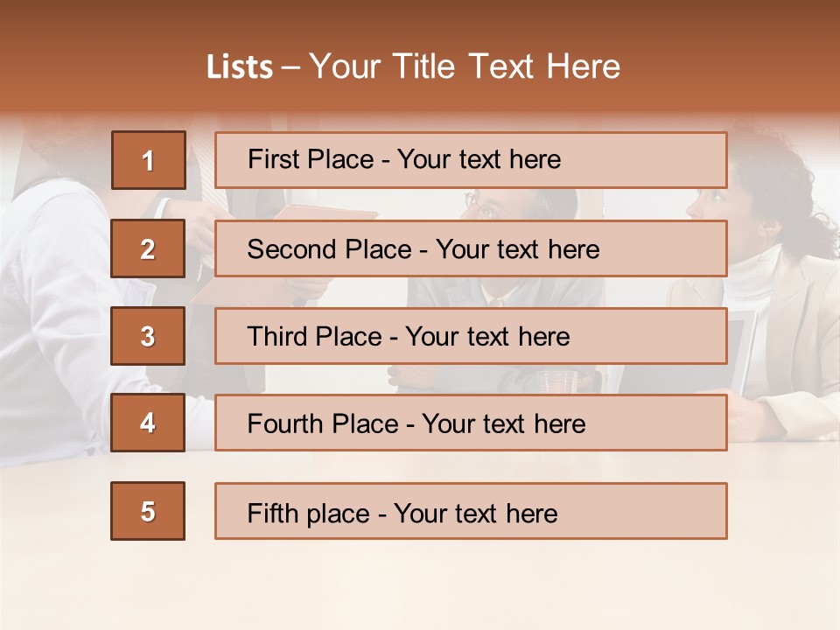Select the number 3 box
Screen dimensions: 840x630
click(x=148, y=336)
